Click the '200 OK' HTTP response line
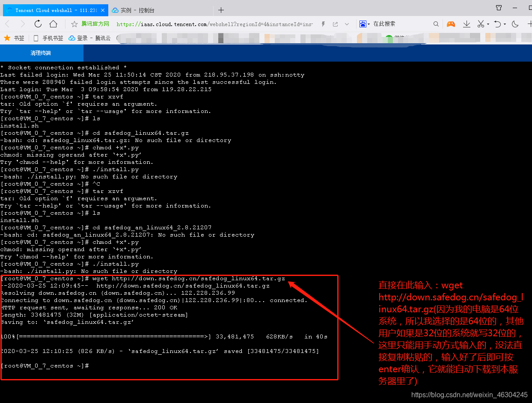The height and width of the screenshot is (403, 532). [89, 308]
